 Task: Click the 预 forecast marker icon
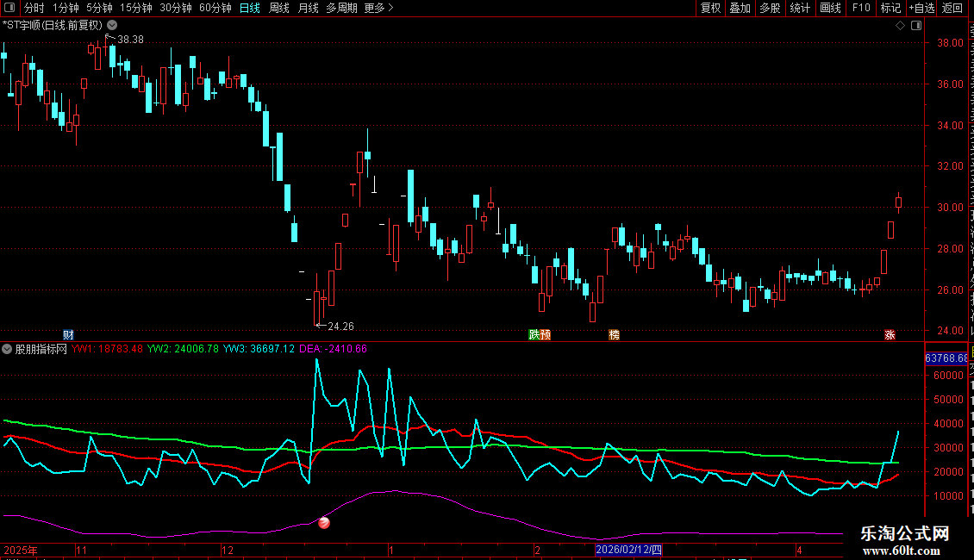pyautogui.click(x=545, y=334)
